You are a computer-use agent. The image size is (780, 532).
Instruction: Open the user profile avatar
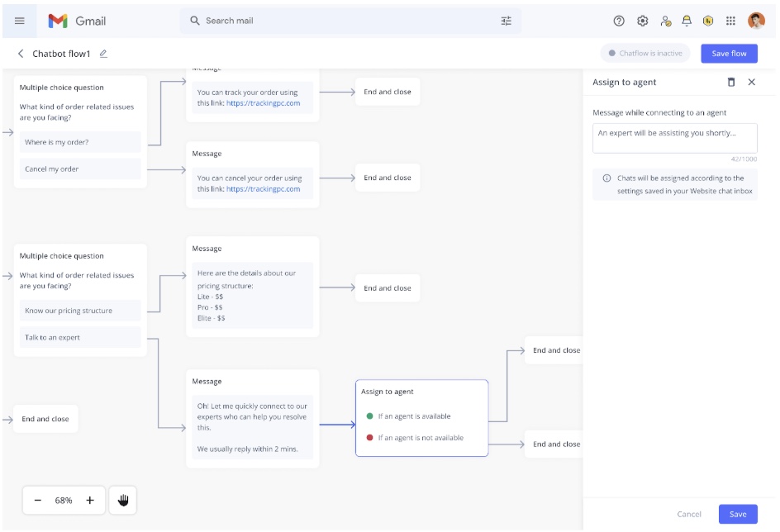756,21
